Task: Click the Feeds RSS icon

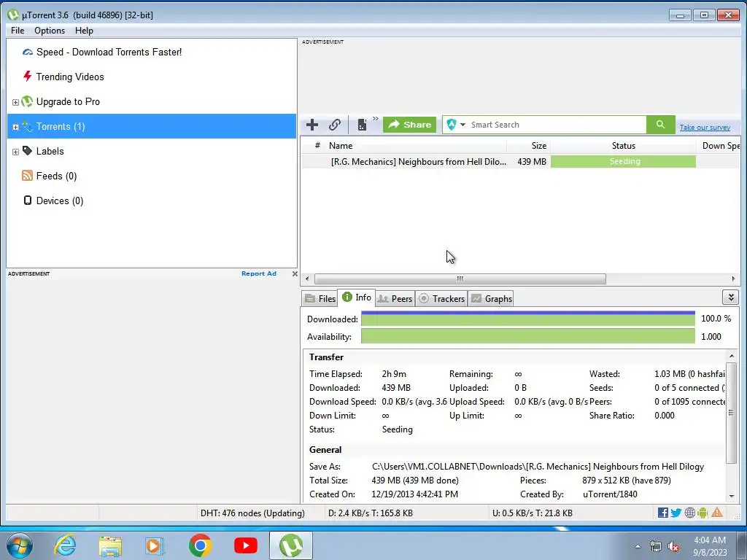Action: (27, 175)
